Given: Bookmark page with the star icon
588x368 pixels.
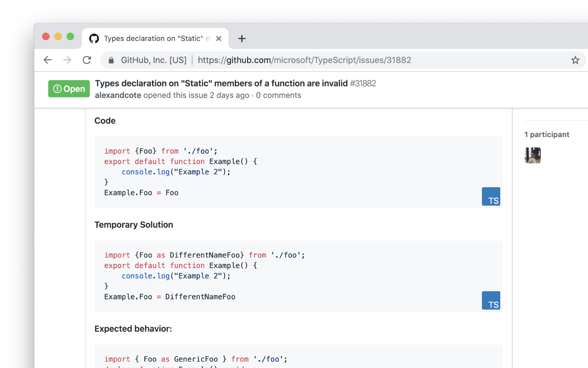Looking at the screenshot, I should 575,60.
